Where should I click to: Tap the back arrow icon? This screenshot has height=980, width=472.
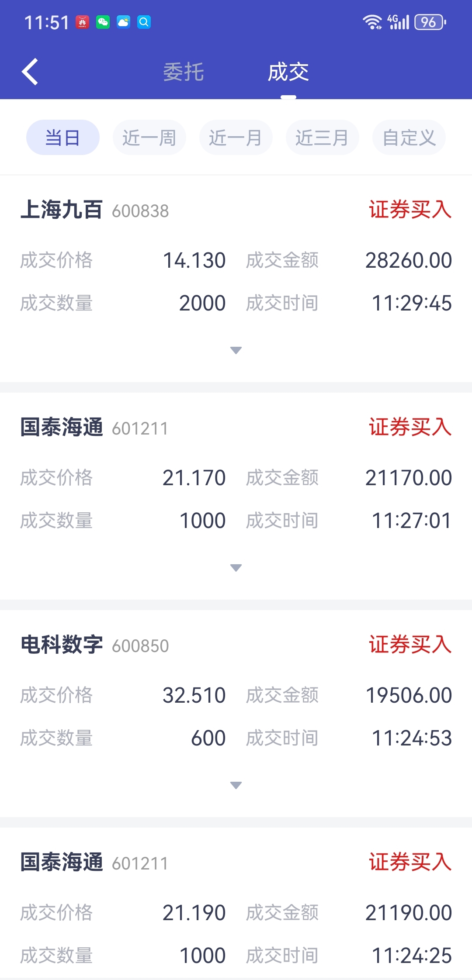tap(30, 72)
